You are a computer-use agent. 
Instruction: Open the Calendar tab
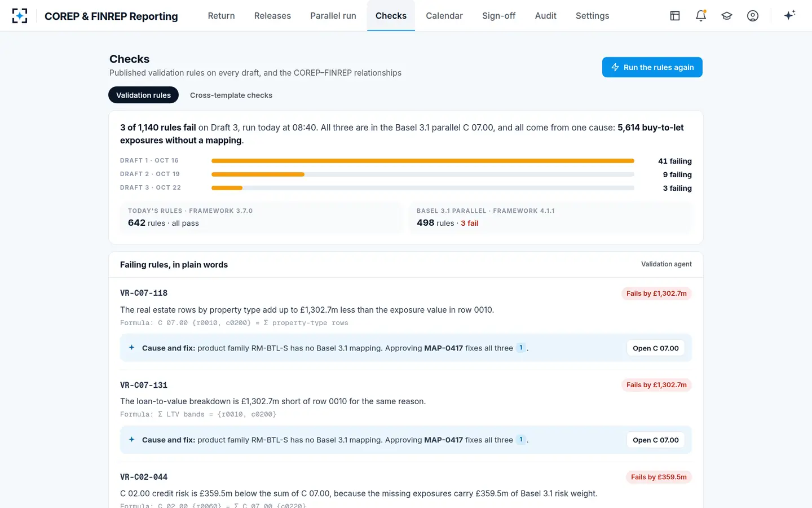click(x=444, y=16)
